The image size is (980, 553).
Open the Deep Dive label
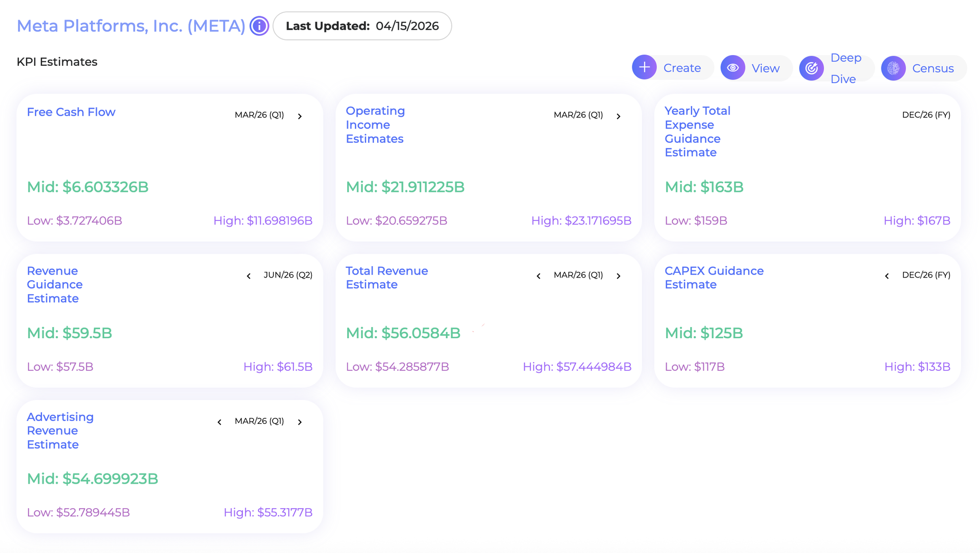[x=846, y=68]
